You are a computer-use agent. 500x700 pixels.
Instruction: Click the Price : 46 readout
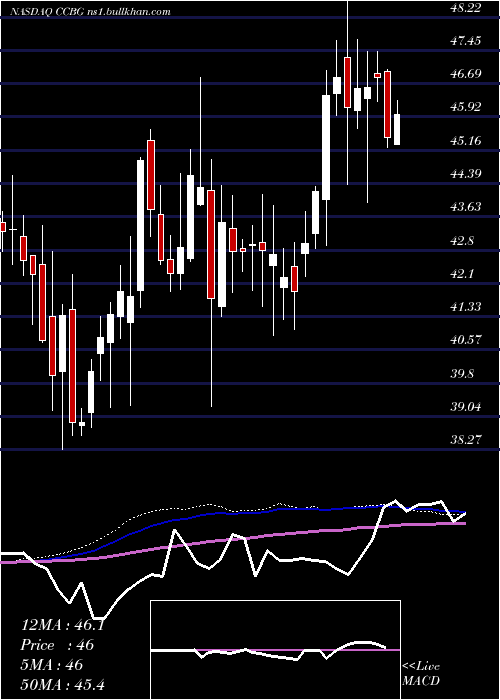(57, 645)
